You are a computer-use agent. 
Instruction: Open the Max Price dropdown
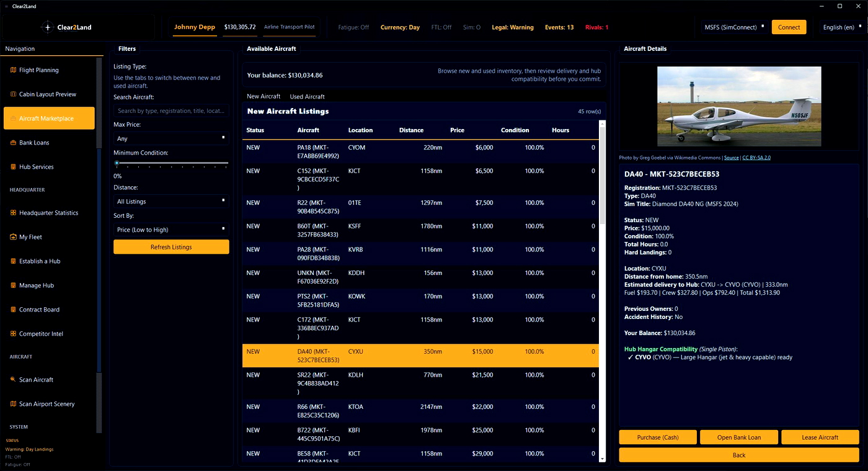[171, 139]
